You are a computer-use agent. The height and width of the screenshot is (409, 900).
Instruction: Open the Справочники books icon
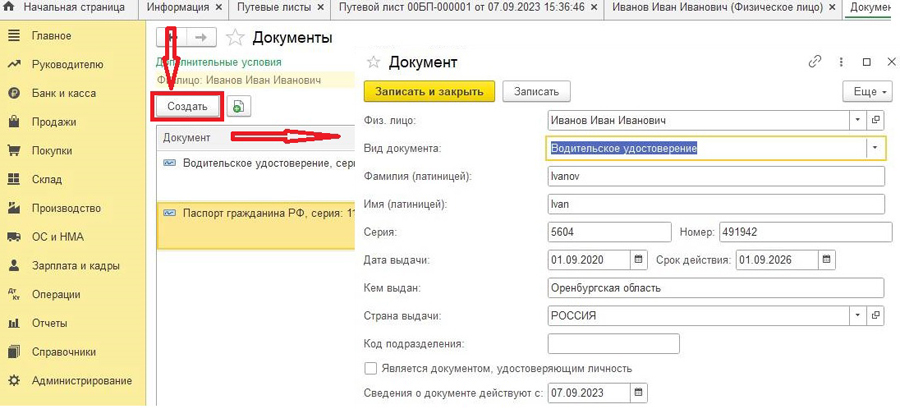coord(14,352)
